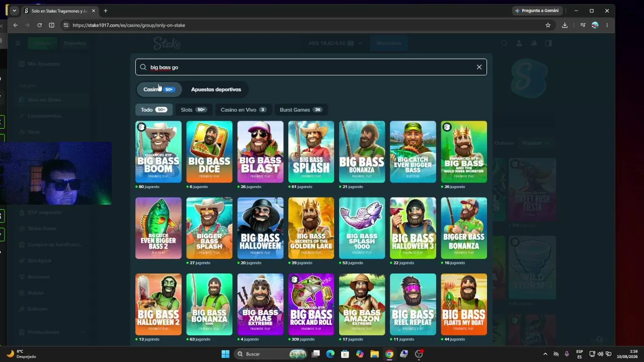
Task: Open the Big Bass Reel Repeat game
Action: click(413, 305)
